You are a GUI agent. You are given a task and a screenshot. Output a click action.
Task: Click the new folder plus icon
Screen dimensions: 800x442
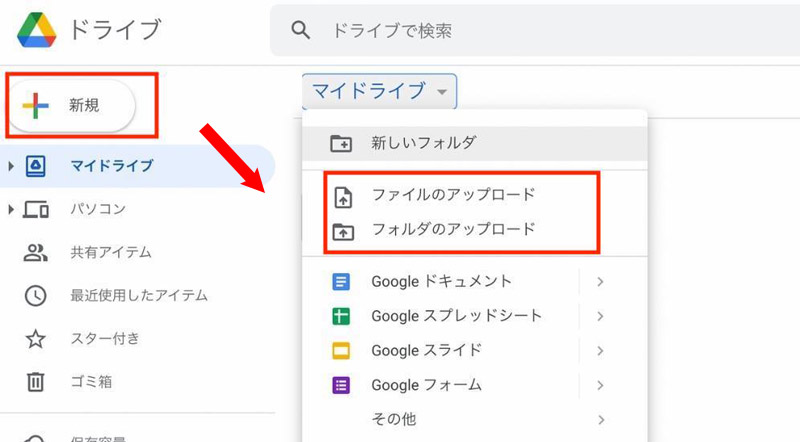[341, 143]
